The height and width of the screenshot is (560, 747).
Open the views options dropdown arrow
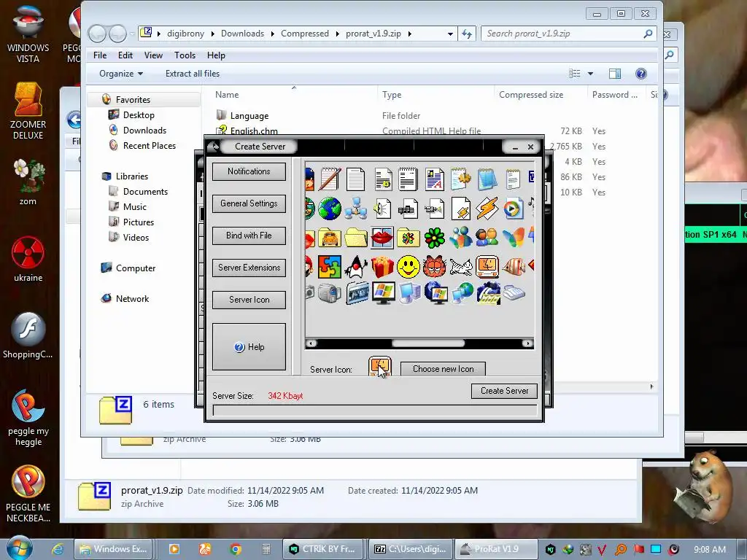tap(590, 74)
